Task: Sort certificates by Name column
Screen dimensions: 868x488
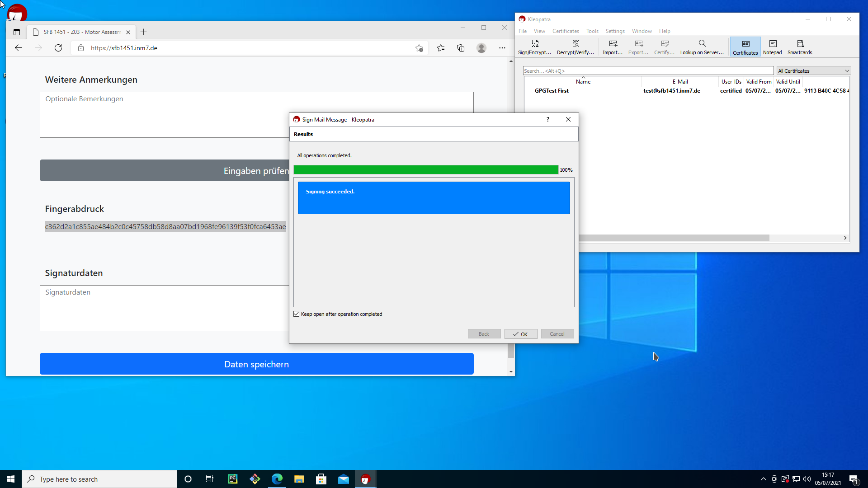Action: pyautogui.click(x=583, y=82)
